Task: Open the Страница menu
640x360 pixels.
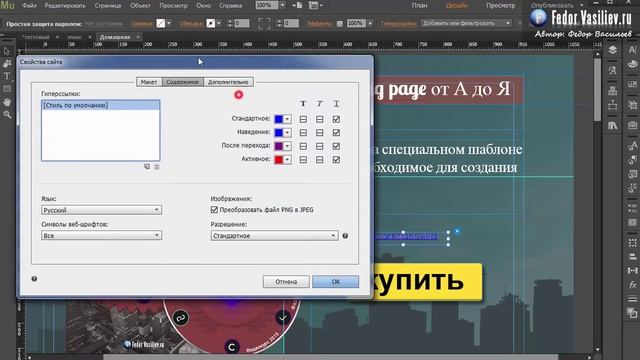Action: pyautogui.click(x=108, y=6)
